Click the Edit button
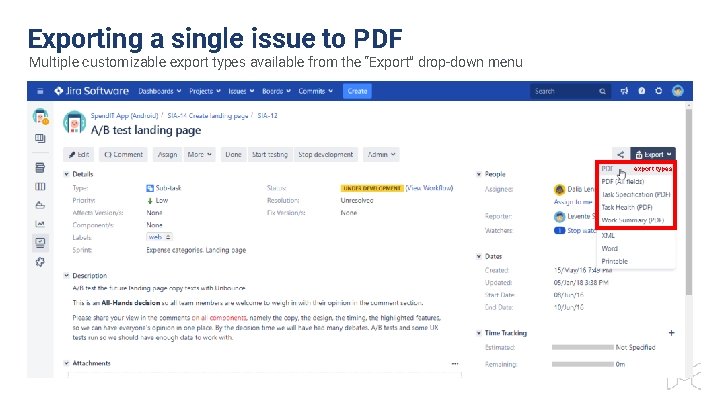 (x=79, y=154)
